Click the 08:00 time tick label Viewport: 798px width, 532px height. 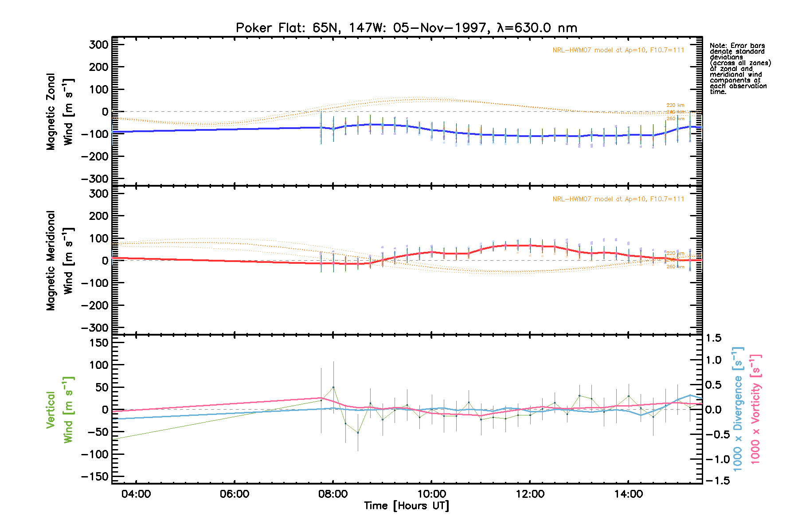pos(333,494)
